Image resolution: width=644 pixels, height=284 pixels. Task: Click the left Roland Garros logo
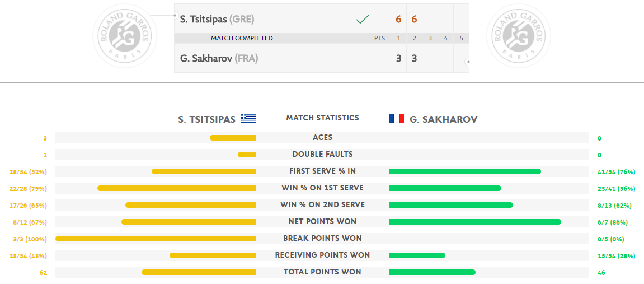click(124, 36)
